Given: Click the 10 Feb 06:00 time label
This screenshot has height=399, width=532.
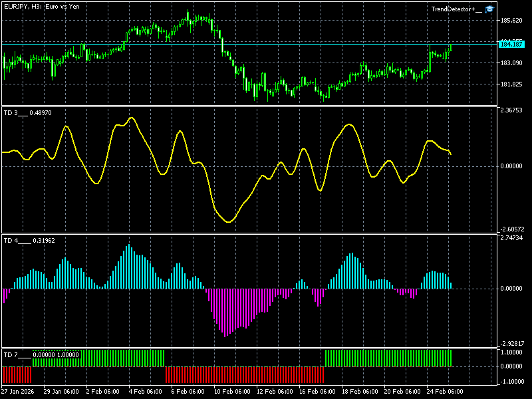Looking at the screenshot, I should (232, 391).
